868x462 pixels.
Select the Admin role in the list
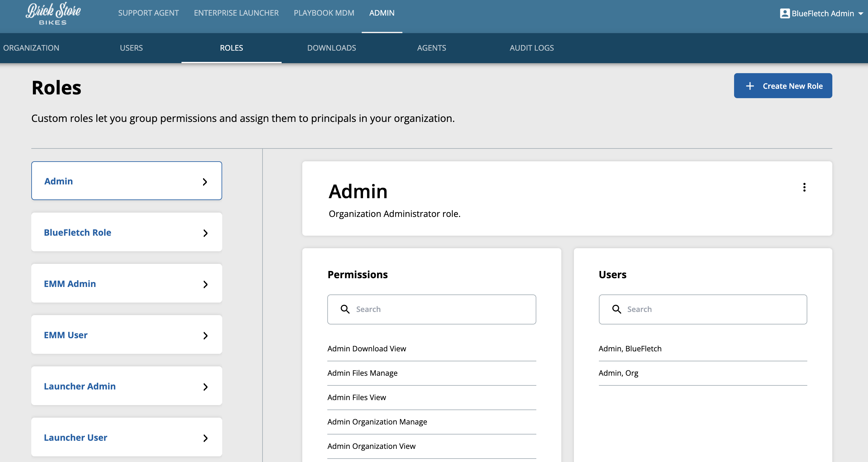126,181
